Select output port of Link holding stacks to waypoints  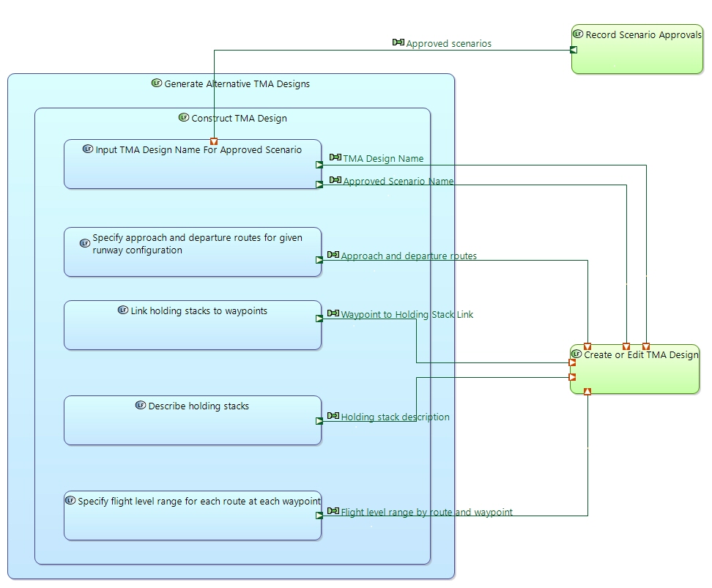click(x=319, y=319)
